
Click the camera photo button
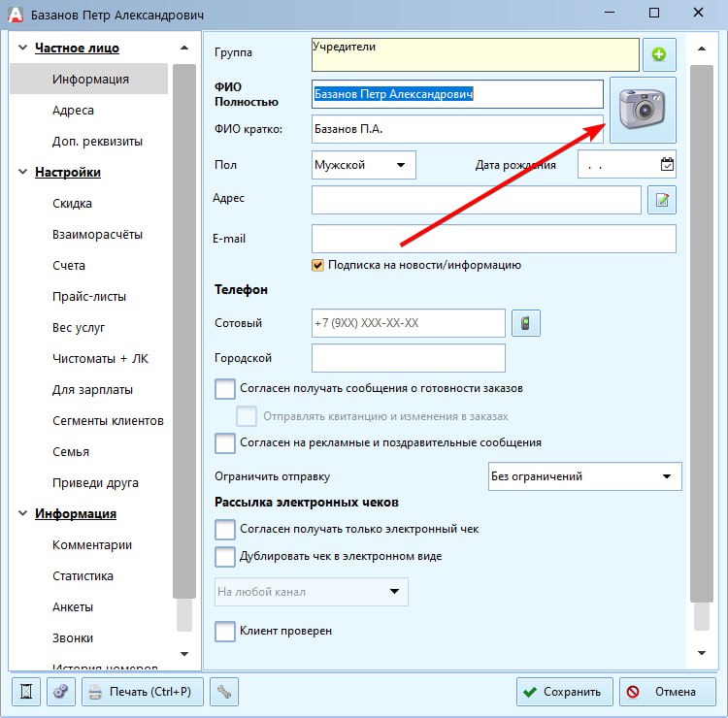(642, 110)
